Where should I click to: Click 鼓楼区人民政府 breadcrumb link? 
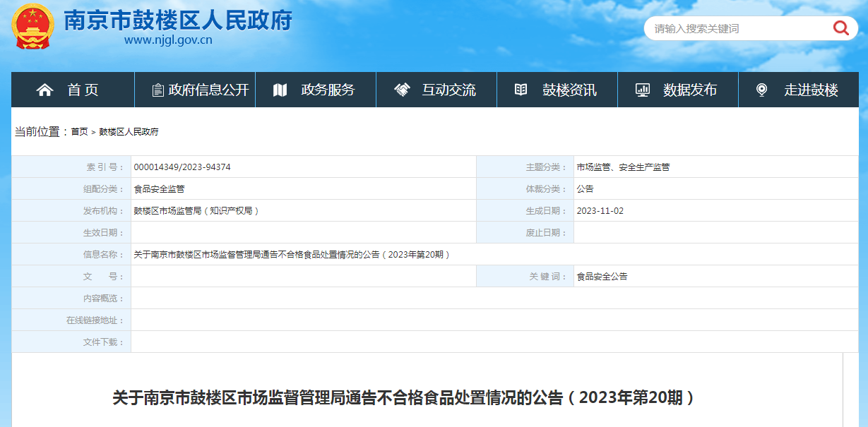129,132
